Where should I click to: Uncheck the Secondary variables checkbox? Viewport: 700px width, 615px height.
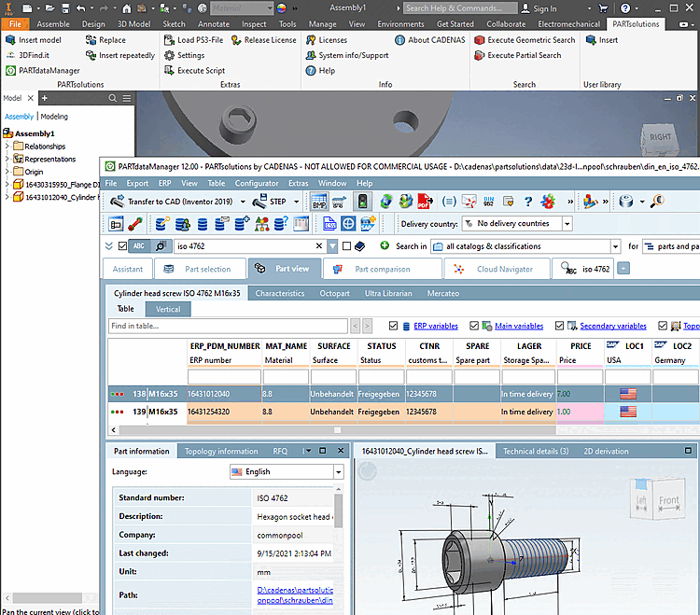[559, 326]
